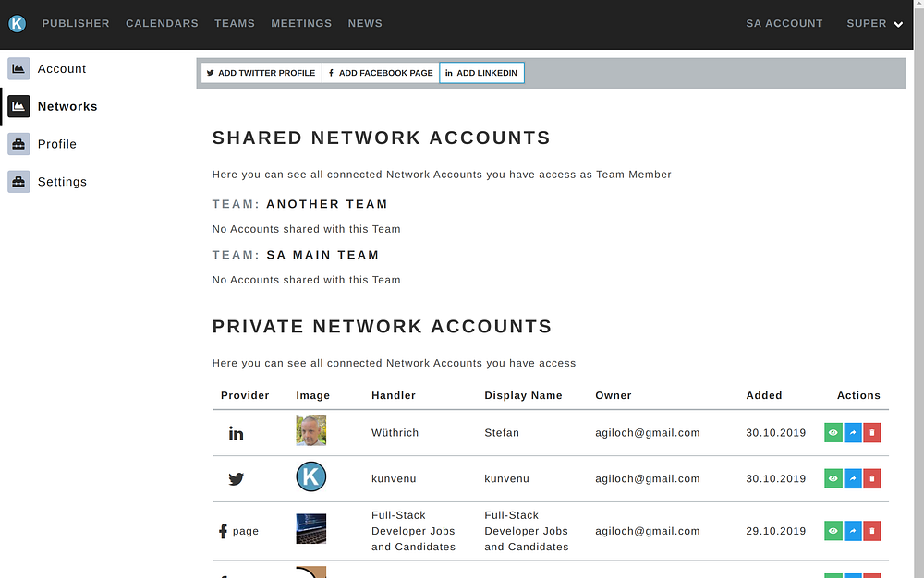Click the Kunvenu logo in the navbar
Image resolution: width=924 pixels, height=578 pixels.
17,24
